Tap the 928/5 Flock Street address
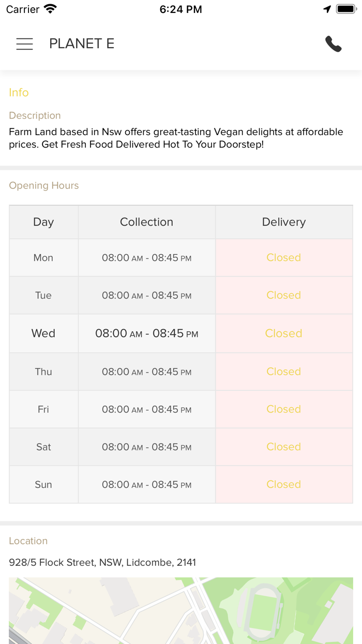The width and height of the screenshot is (362, 644). tap(102, 563)
